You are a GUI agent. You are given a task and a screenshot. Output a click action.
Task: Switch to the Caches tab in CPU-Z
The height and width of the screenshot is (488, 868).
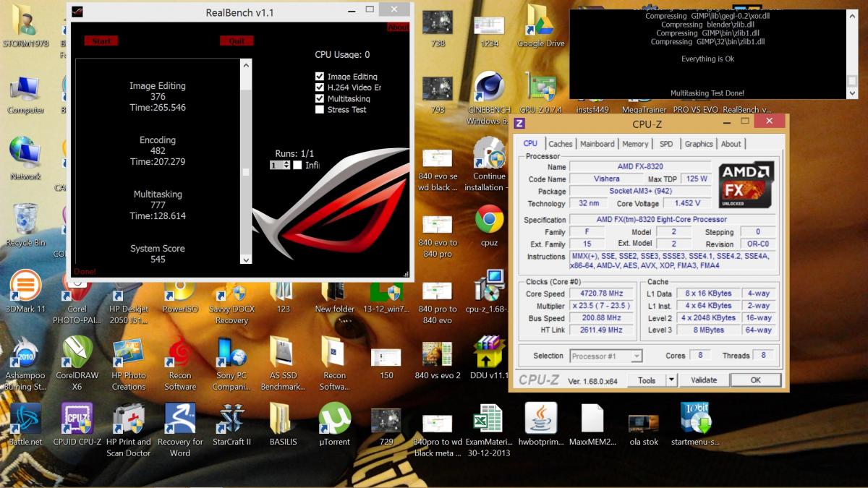point(560,144)
